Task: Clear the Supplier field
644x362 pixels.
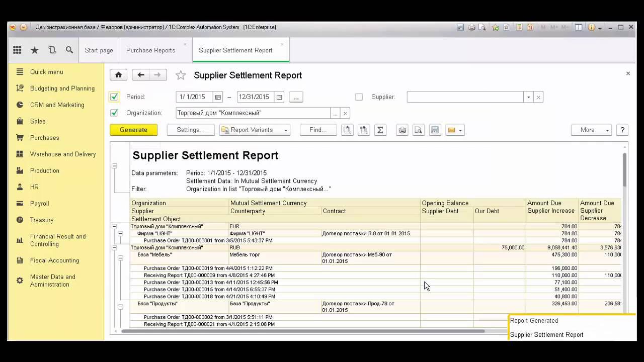Action: pos(538,97)
